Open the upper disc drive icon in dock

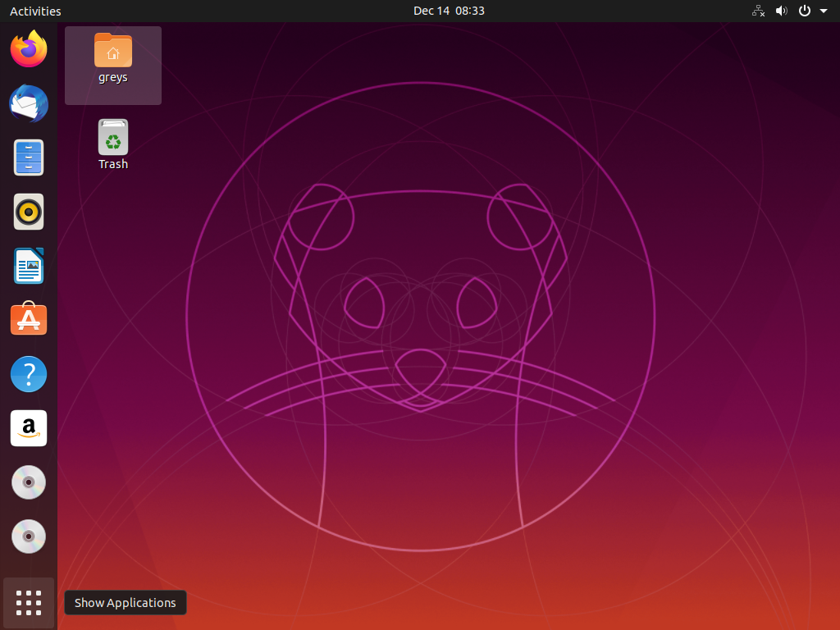pyautogui.click(x=29, y=482)
